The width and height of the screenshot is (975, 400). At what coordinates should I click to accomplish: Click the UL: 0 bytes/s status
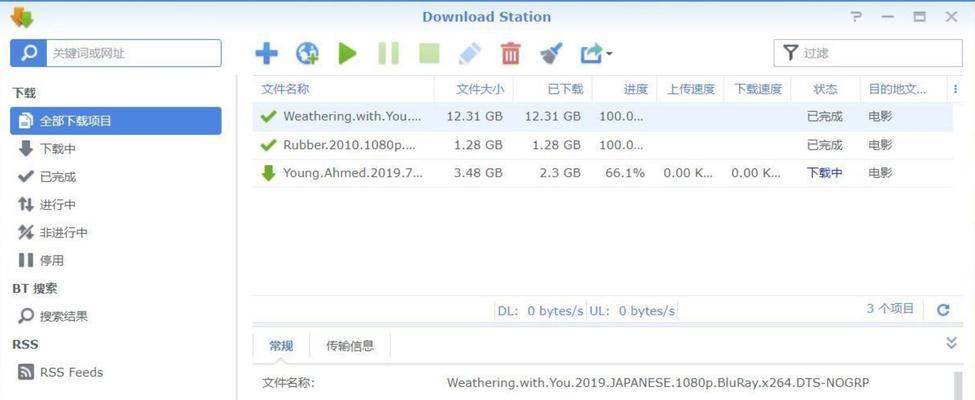click(632, 310)
